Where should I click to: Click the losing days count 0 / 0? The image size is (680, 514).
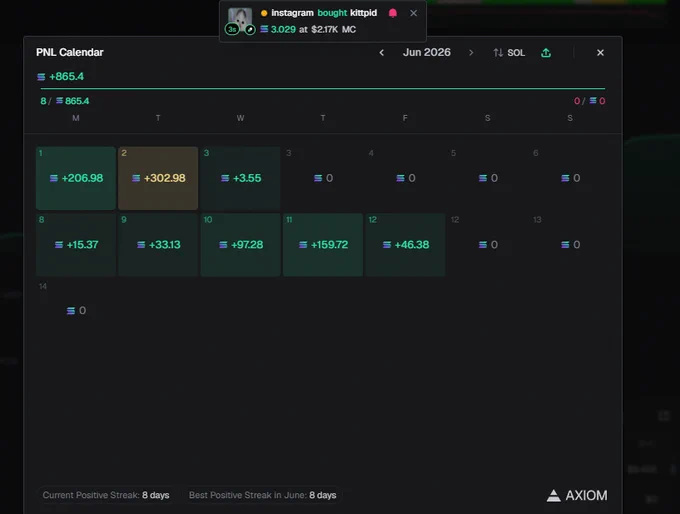[589, 101]
